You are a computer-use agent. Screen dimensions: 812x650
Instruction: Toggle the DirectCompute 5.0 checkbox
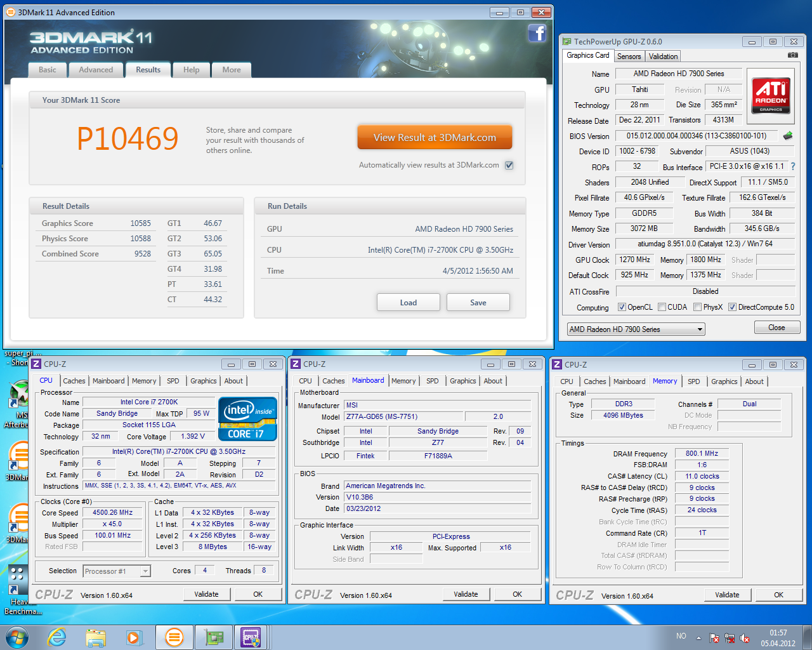pyautogui.click(x=732, y=307)
